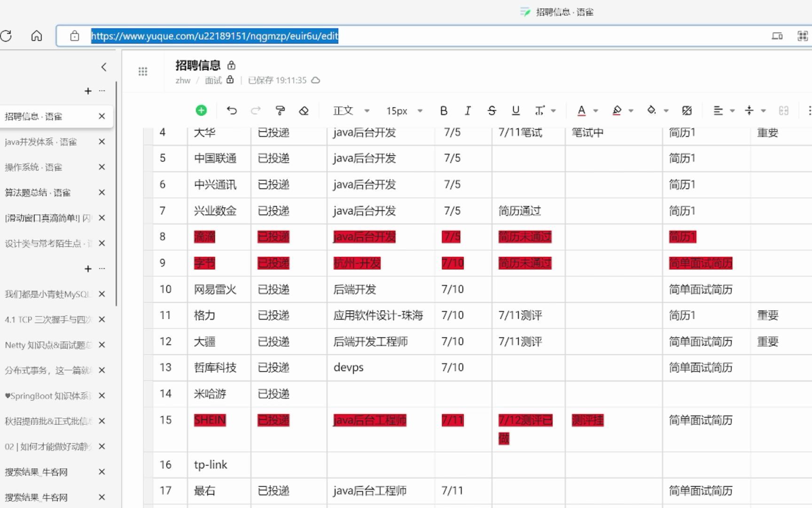
Task: Click the sidebar vertical scrollbar
Action: pos(116,193)
